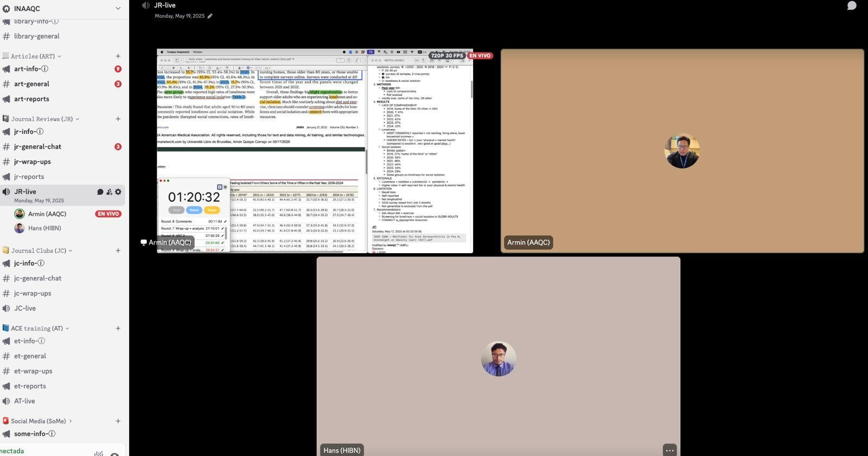Click invite people icon on JR-live
Viewport: 868px width, 456px height.
(109, 192)
